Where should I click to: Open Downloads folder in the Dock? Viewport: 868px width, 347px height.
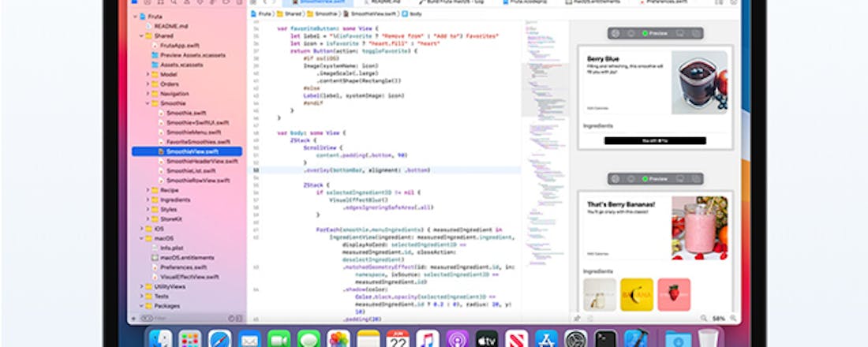click(x=678, y=338)
